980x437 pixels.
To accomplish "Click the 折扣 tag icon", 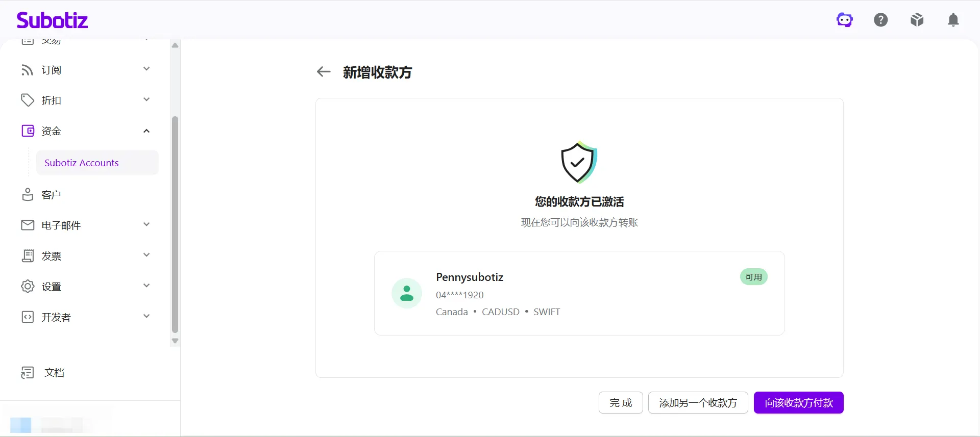I will click(x=28, y=100).
